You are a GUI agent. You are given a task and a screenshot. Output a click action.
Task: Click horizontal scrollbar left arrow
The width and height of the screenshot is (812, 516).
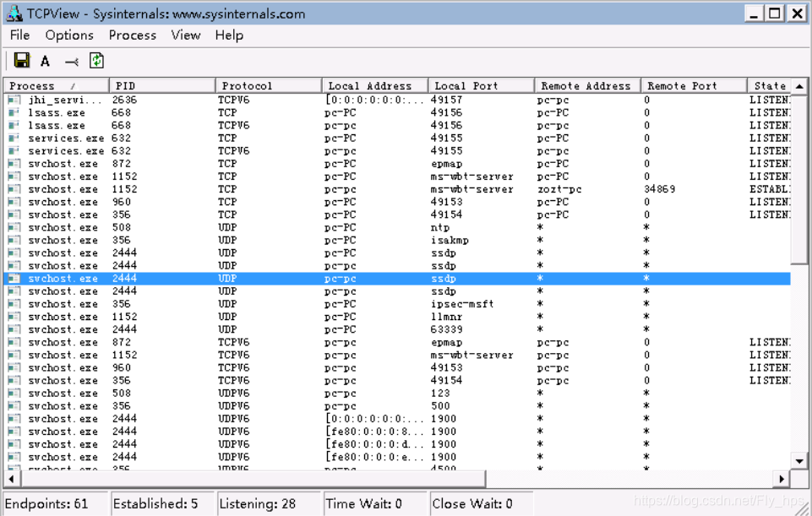(11, 479)
